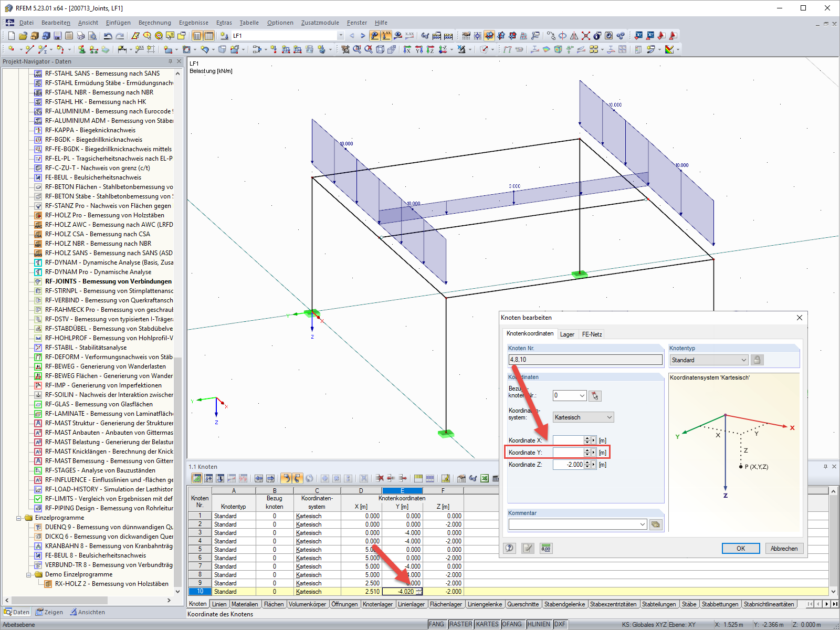Click the Open folder icon in toolbar
Screen dimensions: 840x630
tap(23, 36)
